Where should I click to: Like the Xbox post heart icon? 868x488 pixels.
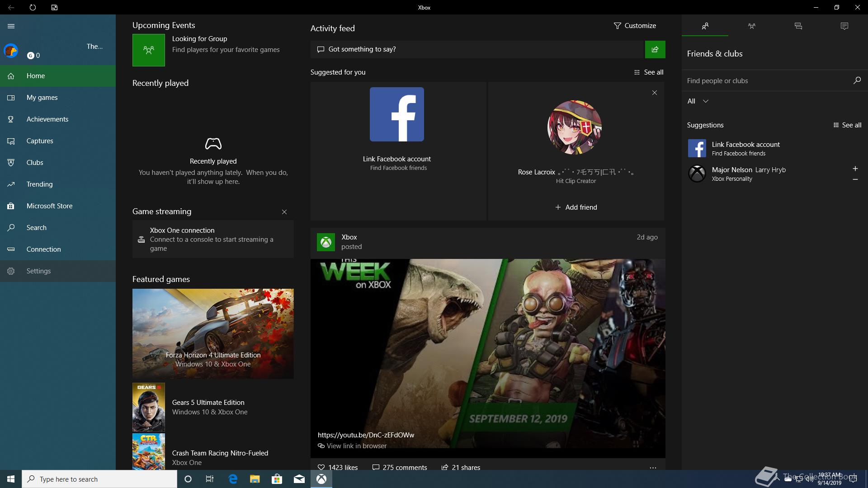pos(321,467)
